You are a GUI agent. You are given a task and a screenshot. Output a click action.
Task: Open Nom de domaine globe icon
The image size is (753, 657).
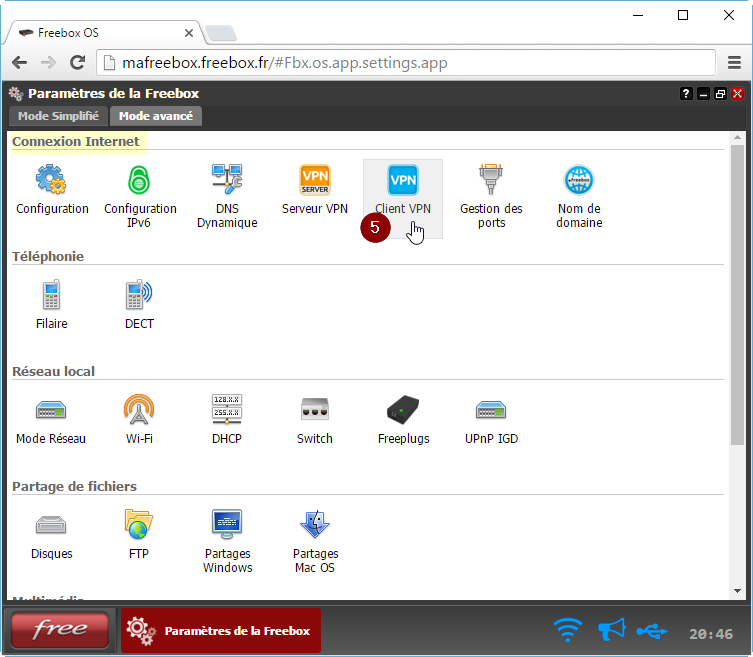[579, 180]
